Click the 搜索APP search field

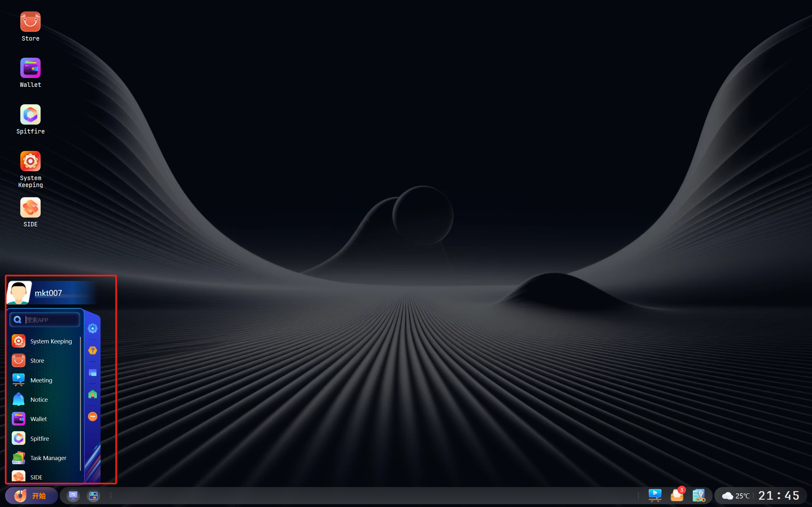click(45, 320)
